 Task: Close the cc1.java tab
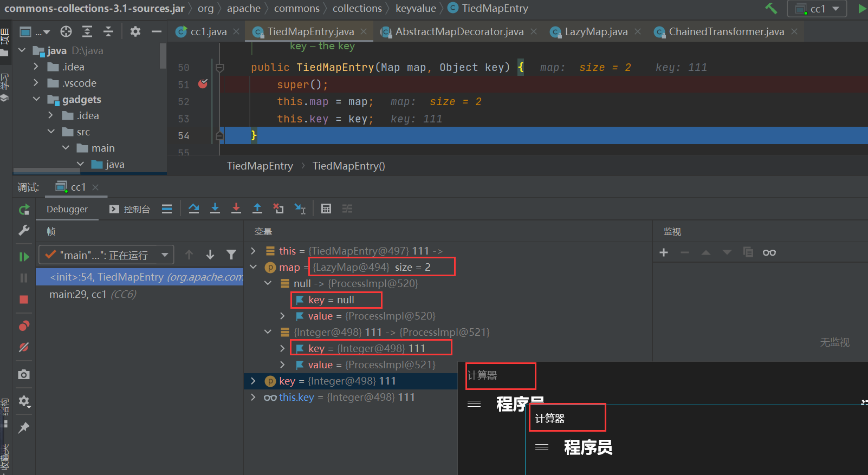(x=236, y=31)
